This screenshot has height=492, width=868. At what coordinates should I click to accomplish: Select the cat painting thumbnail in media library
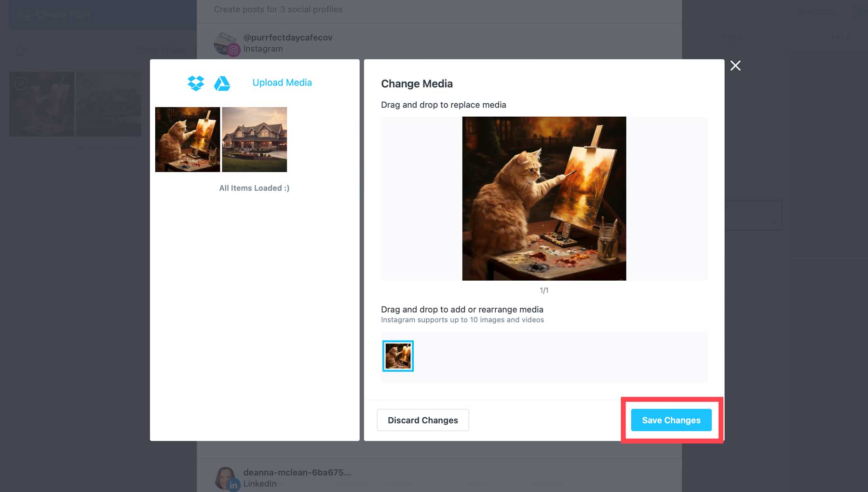[188, 139]
